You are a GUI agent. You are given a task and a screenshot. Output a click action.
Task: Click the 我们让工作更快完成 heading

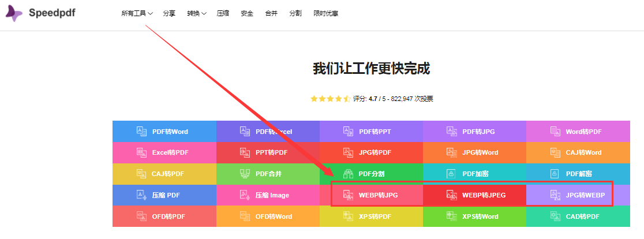tap(371, 69)
